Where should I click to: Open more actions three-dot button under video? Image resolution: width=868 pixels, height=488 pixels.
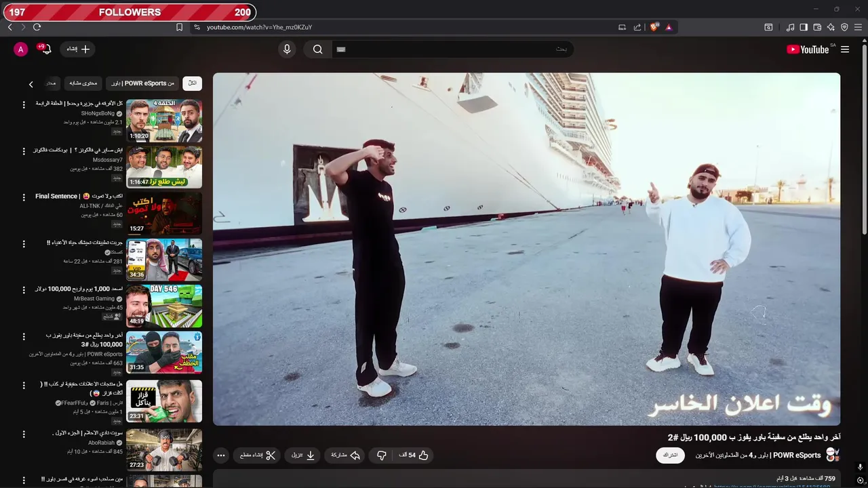(221, 455)
